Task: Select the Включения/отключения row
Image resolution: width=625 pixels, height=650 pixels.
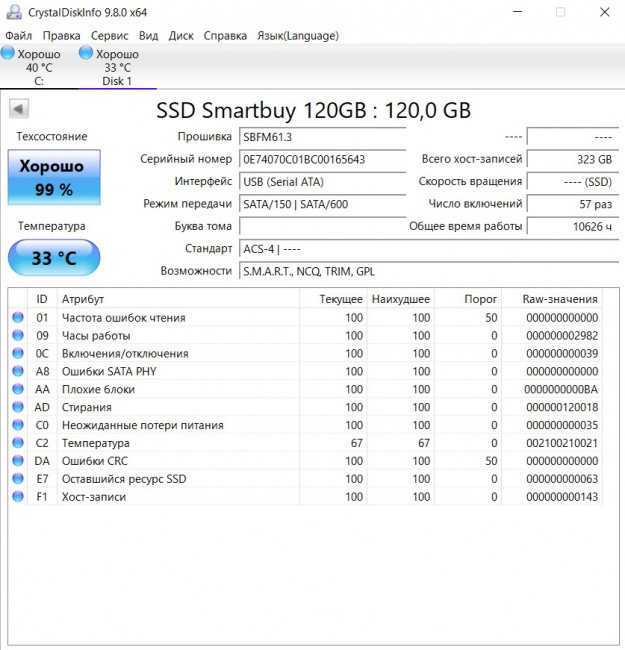Action: tap(305, 353)
